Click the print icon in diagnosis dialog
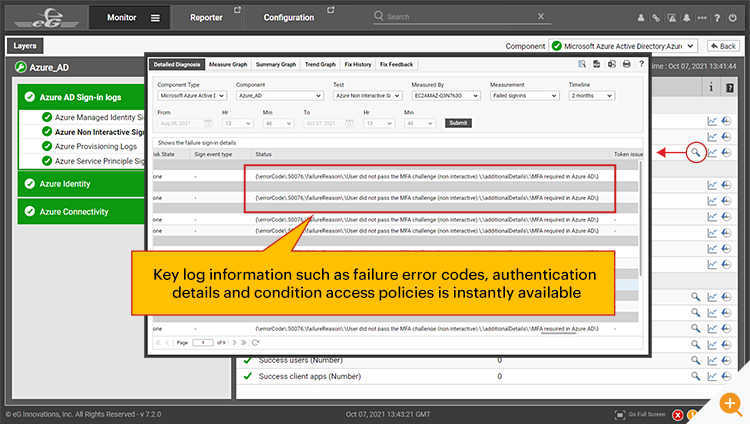750x424 pixels. point(627,64)
